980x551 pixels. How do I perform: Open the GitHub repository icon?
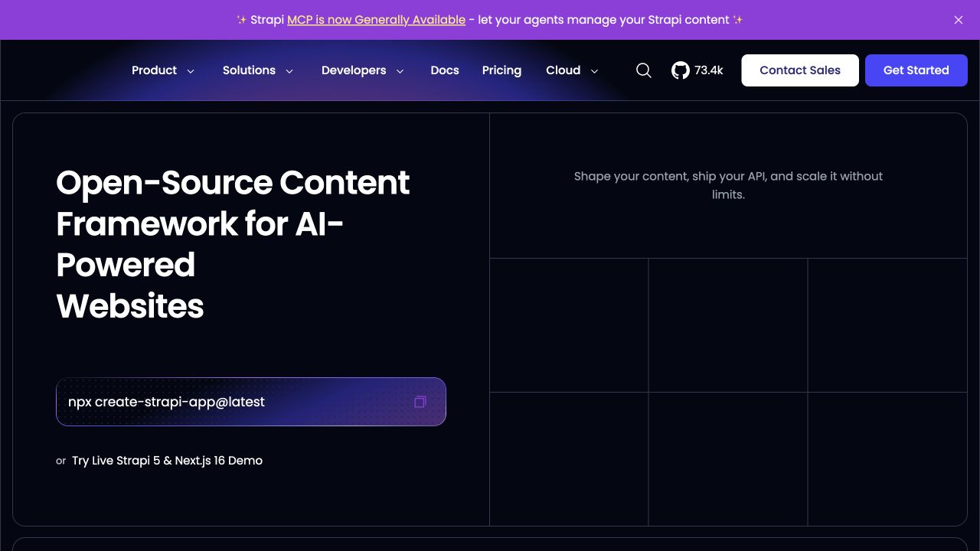[x=680, y=70]
